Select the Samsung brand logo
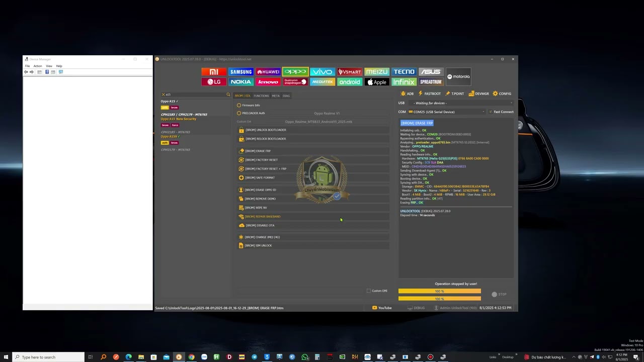 click(x=241, y=72)
